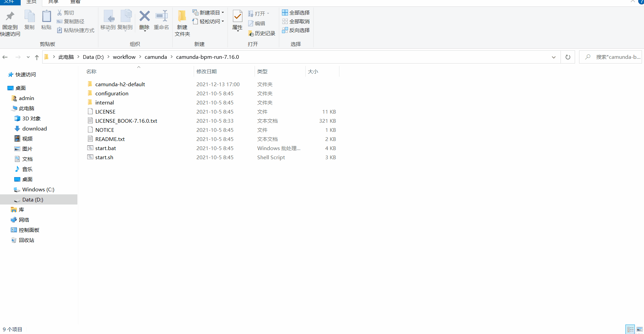Click the Cut (剪切) command
644x334 pixels.
click(66, 13)
